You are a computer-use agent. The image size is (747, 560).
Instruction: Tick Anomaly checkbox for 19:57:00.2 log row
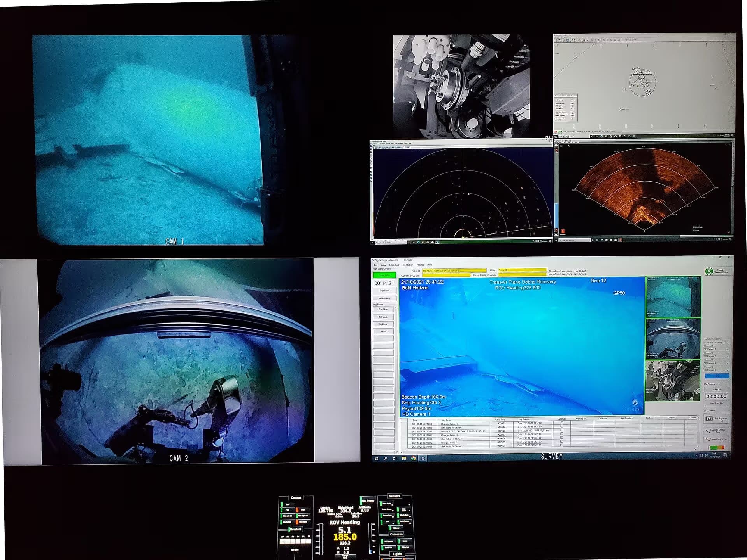(x=561, y=434)
